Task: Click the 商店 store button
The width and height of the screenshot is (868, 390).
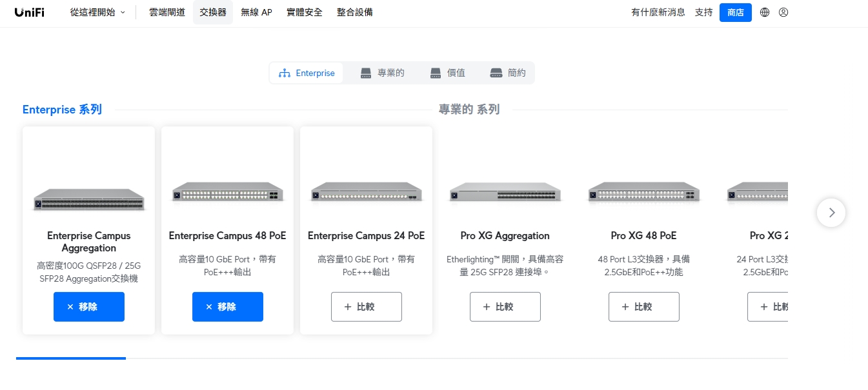Action: [736, 12]
